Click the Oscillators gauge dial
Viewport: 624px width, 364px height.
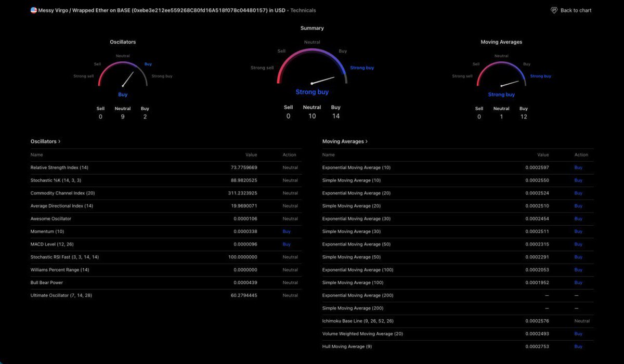coord(123,74)
